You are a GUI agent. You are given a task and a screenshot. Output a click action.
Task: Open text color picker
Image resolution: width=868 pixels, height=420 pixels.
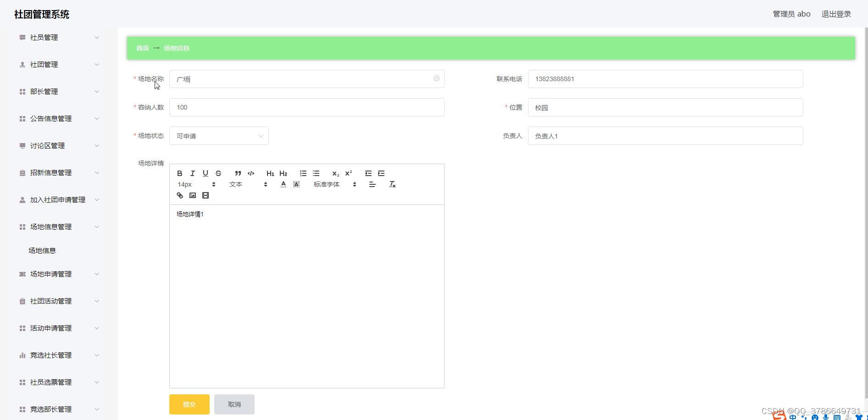(x=284, y=184)
